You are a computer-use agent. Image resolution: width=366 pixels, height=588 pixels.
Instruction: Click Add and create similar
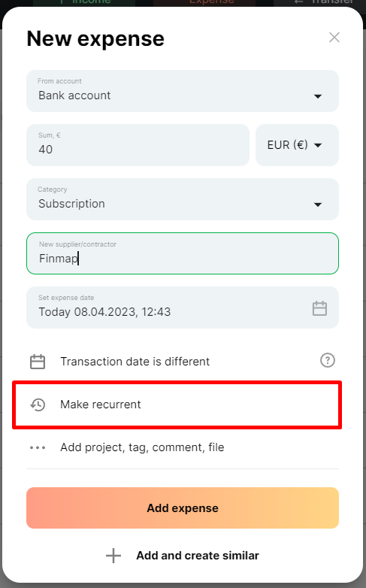183,556
